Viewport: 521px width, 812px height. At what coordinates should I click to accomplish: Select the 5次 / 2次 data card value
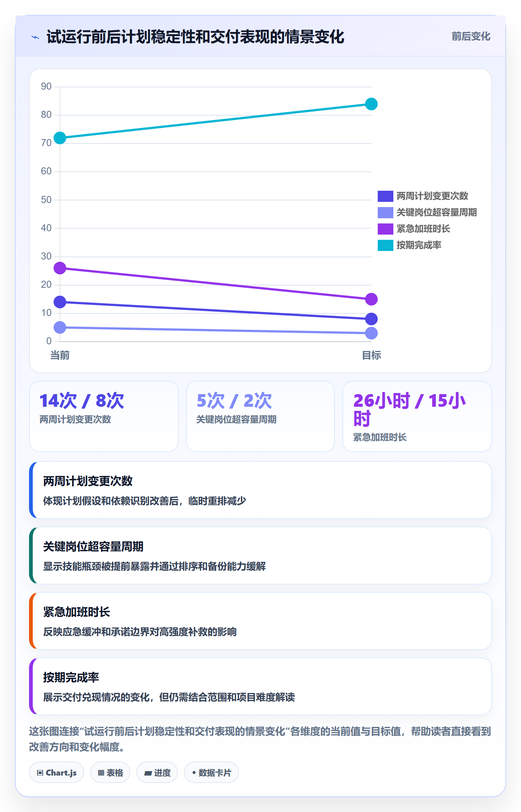pyautogui.click(x=234, y=401)
